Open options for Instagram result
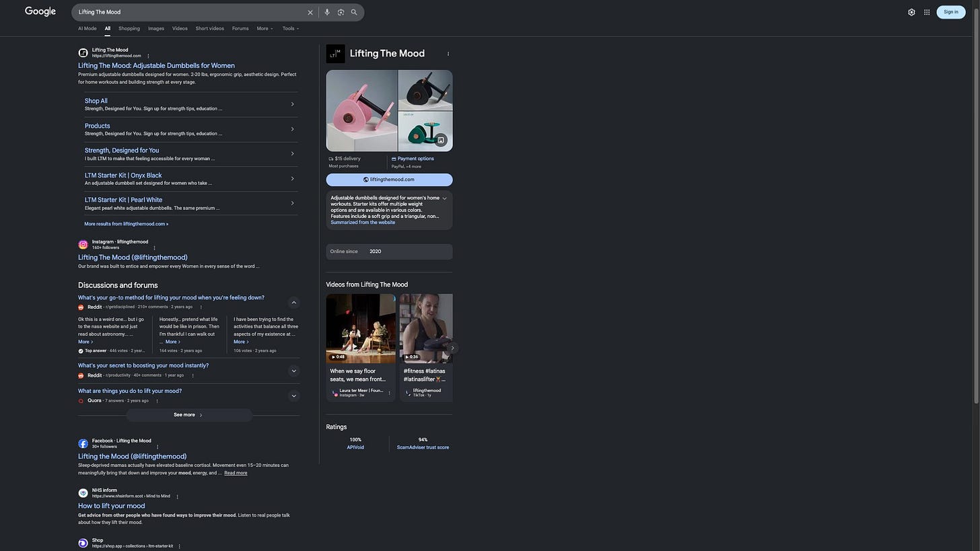Screen dimensions: 980x551 coord(154,248)
